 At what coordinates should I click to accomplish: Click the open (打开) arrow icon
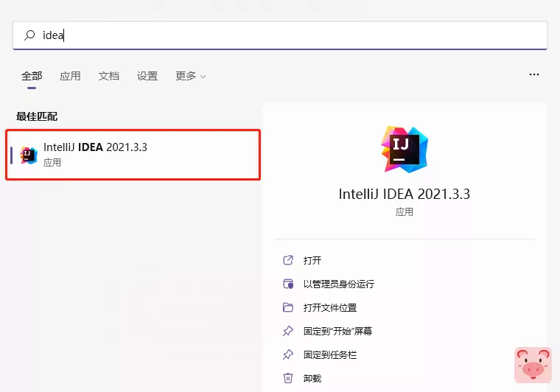(288, 260)
